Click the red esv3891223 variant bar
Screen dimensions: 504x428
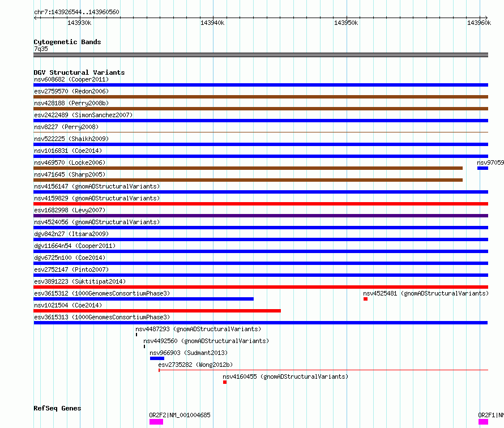[x=261, y=287]
